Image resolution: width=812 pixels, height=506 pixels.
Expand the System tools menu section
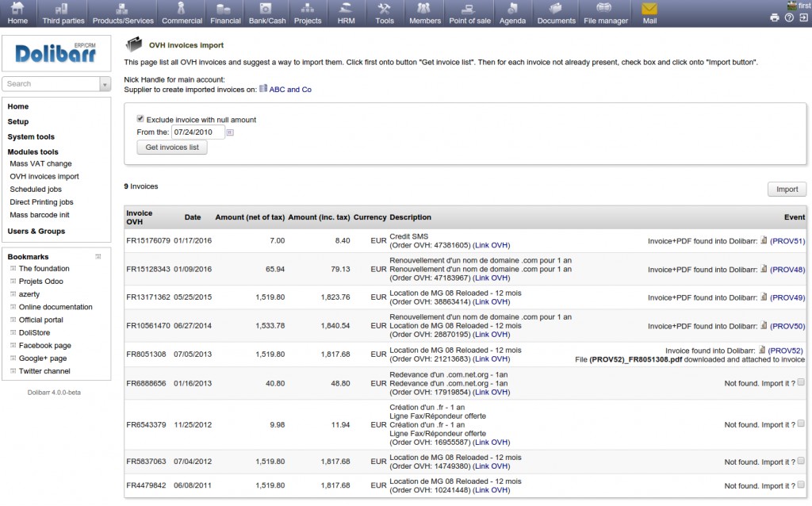coord(31,136)
